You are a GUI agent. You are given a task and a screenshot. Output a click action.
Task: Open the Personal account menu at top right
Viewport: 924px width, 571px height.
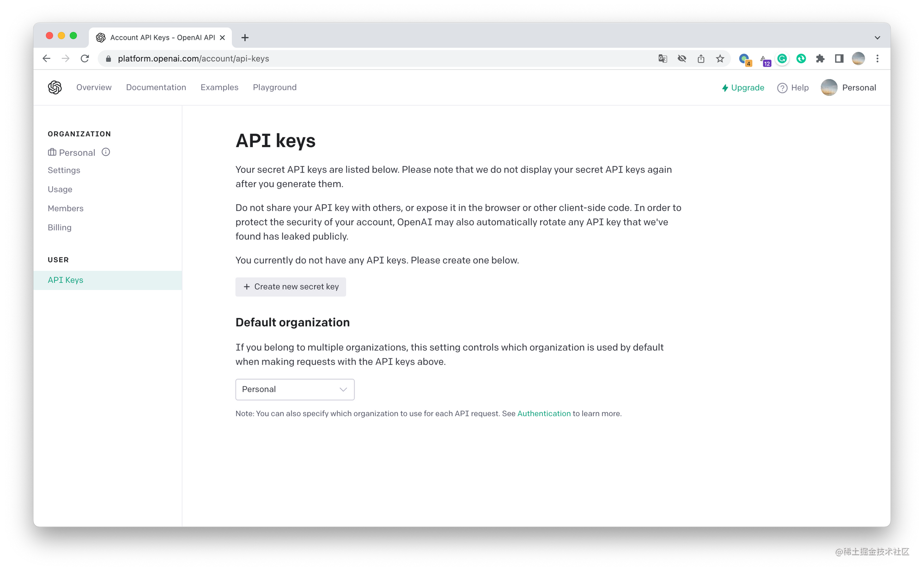click(848, 87)
